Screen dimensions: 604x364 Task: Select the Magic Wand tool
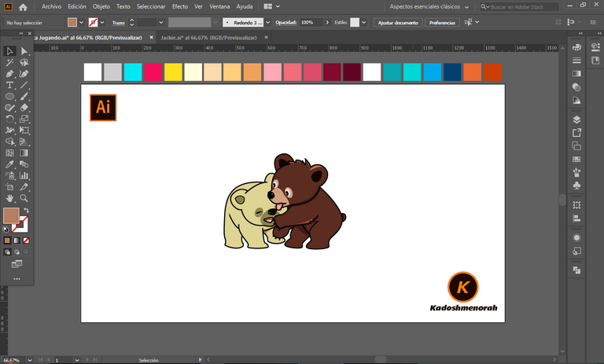coord(9,62)
